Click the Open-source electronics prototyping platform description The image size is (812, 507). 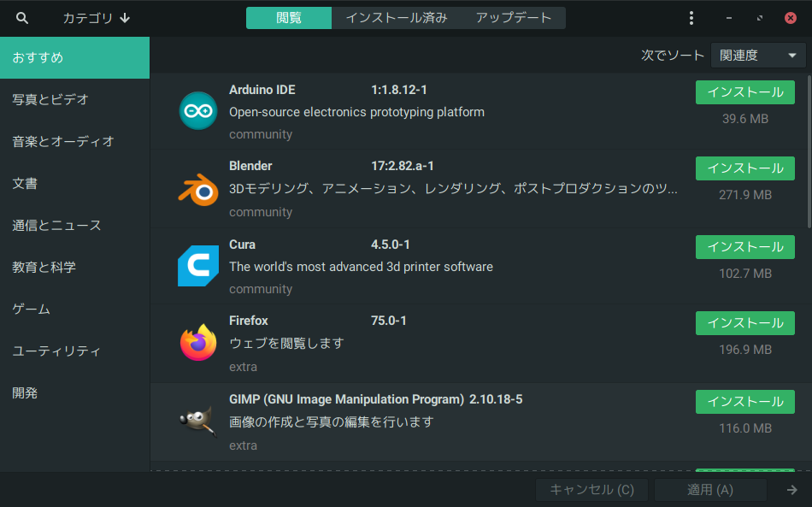point(356,112)
